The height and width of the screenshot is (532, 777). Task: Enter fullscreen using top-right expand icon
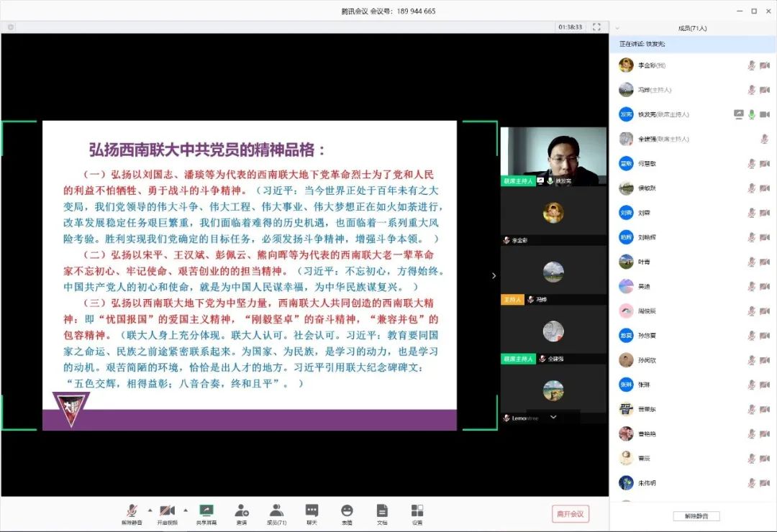point(596,27)
